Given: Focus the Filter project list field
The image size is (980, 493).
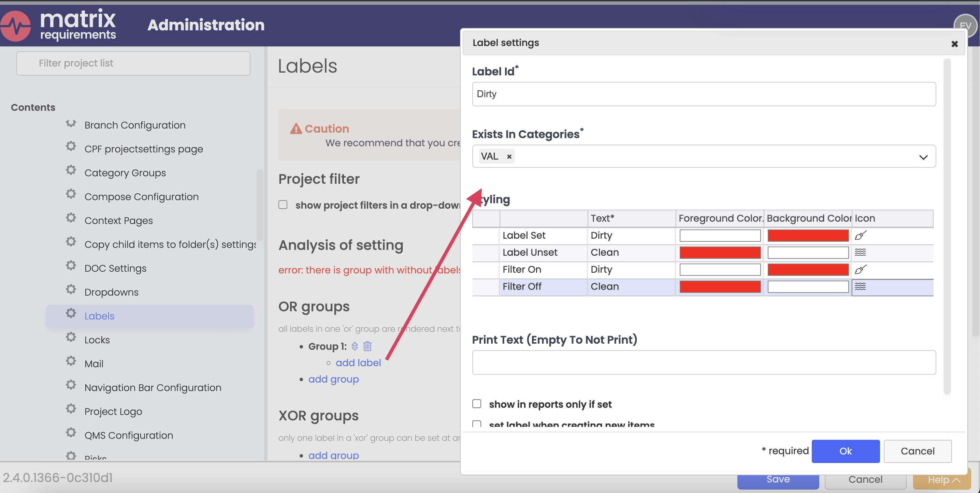Looking at the screenshot, I should pyautogui.click(x=133, y=63).
